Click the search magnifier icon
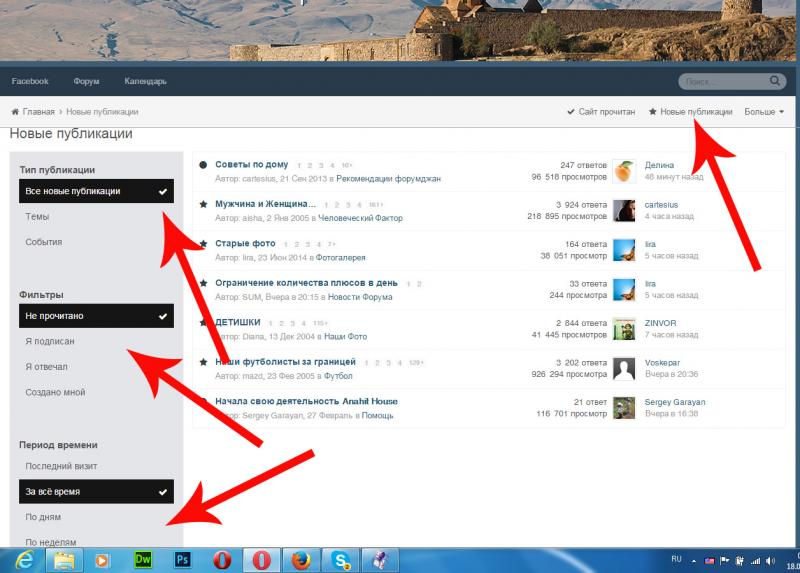This screenshot has width=800, height=573. (775, 81)
